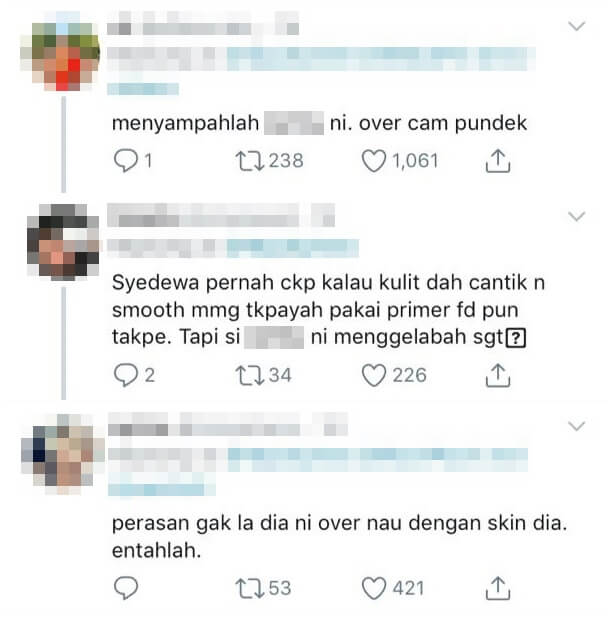Viewport: 613px width, 617px height.
Task: Share the 'entahlah' tweet
Action: [498, 588]
